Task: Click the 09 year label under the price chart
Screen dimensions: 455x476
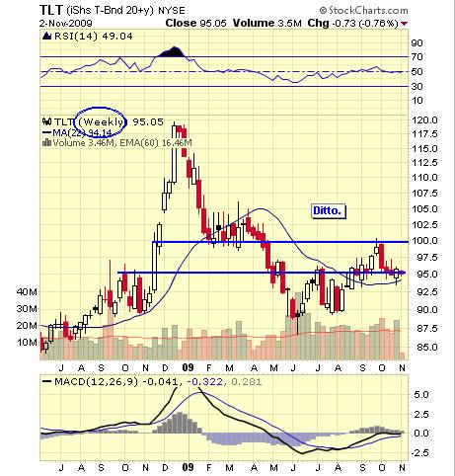Action: [188, 367]
